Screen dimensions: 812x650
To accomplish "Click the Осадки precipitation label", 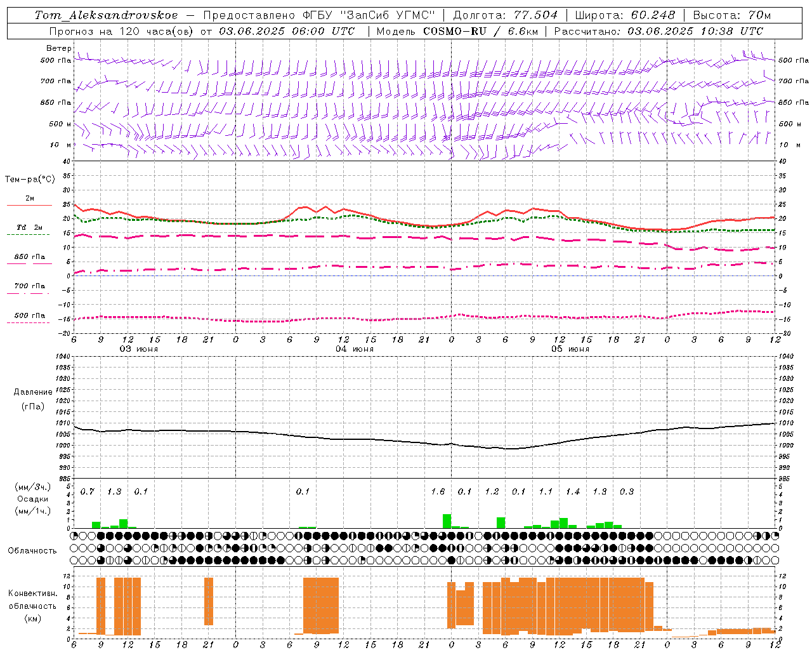I will pos(33,499).
